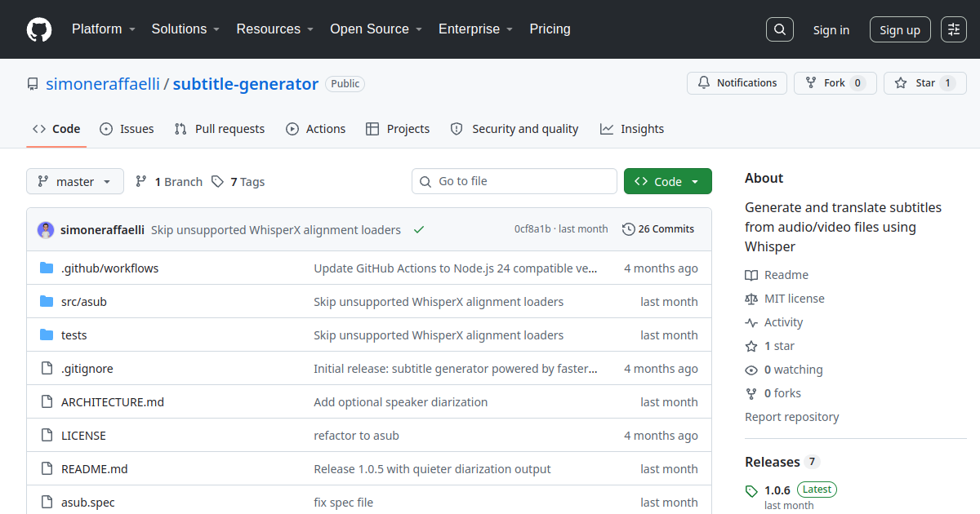Click file icon next to .gitignore
Viewport: 980px width, 514px height.
[47, 369]
